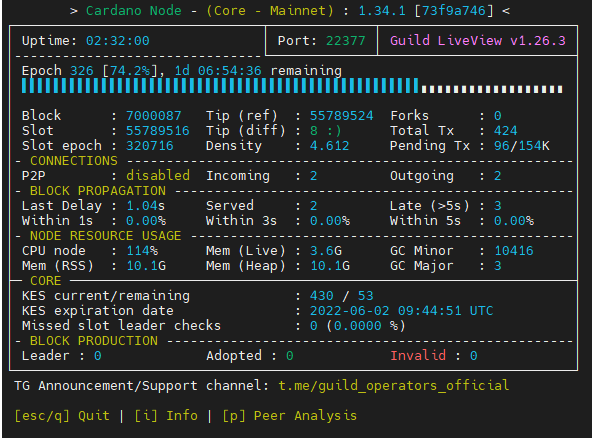Select the node version 1.34.1

[382, 11]
